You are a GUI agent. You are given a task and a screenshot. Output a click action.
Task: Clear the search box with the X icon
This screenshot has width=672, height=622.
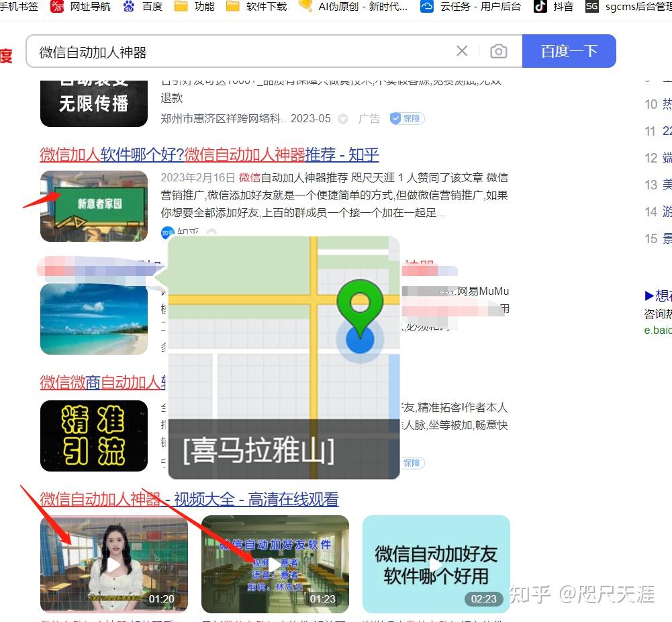[x=462, y=51]
